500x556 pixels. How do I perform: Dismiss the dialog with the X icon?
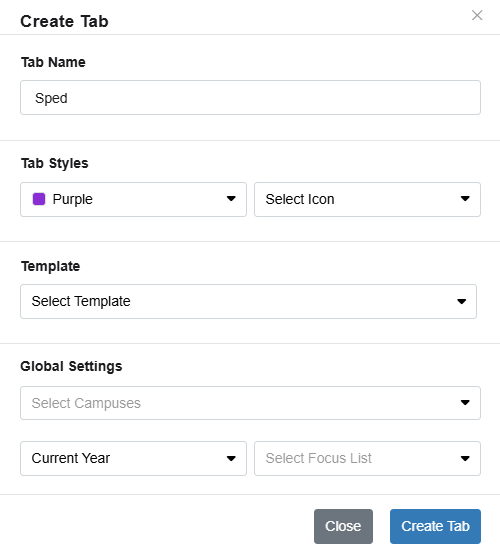[x=477, y=15]
